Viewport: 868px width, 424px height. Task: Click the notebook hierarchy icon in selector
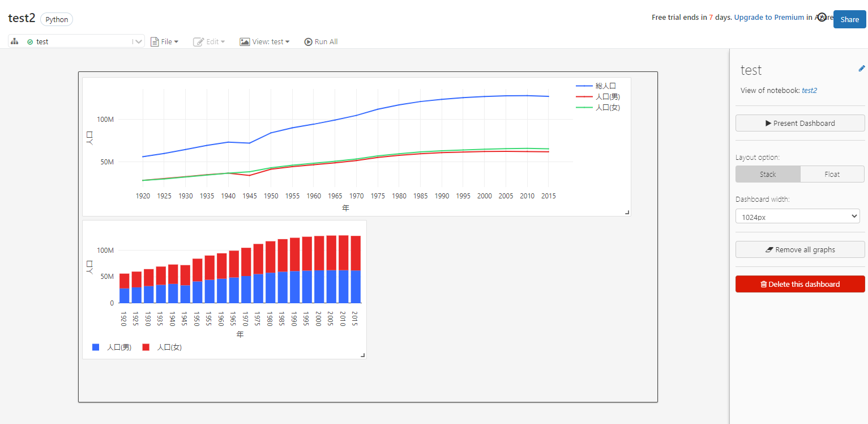click(x=15, y=41)
